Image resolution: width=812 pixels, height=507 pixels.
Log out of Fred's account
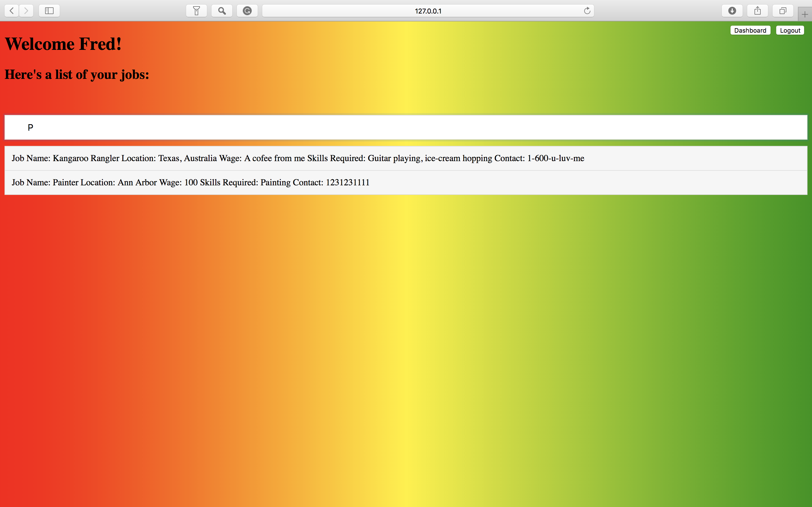[790, 30]
